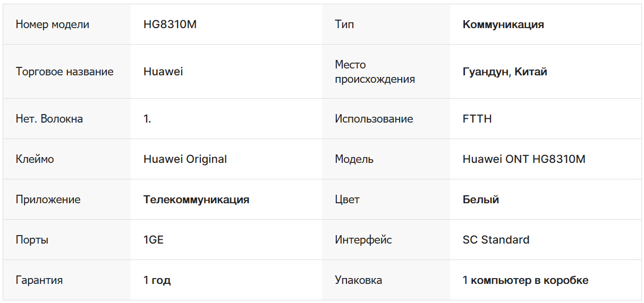Click the Использование label cell
The width and height of the screenshot is (644, 303).
374,119
